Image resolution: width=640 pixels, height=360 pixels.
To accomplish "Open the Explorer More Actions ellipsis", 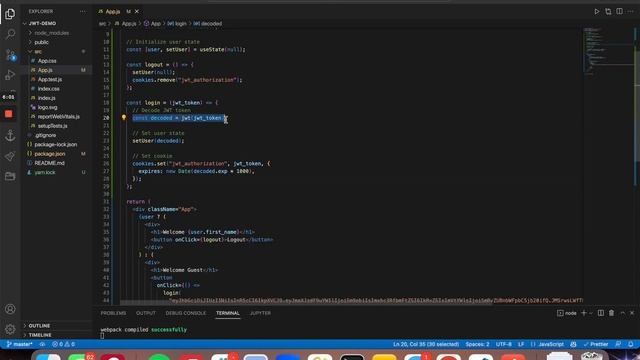I will tap(83, 11).
